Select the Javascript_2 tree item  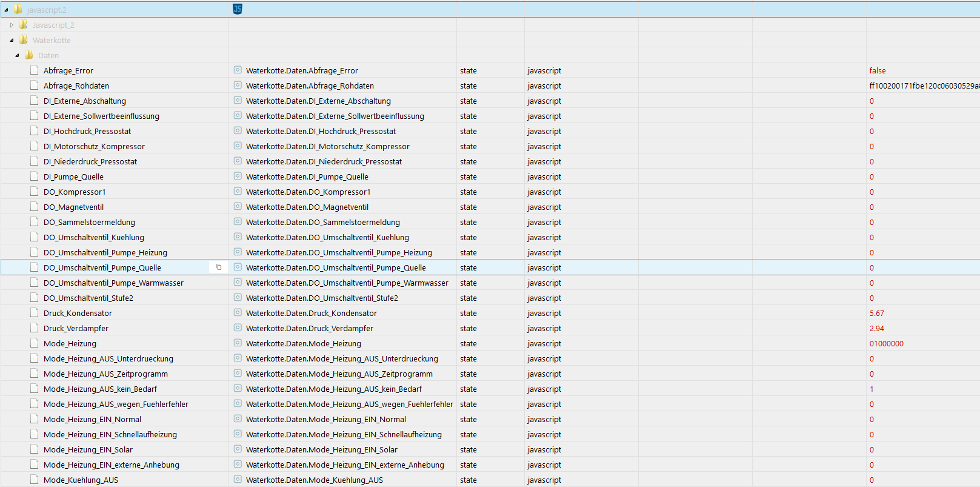point(53,25)
